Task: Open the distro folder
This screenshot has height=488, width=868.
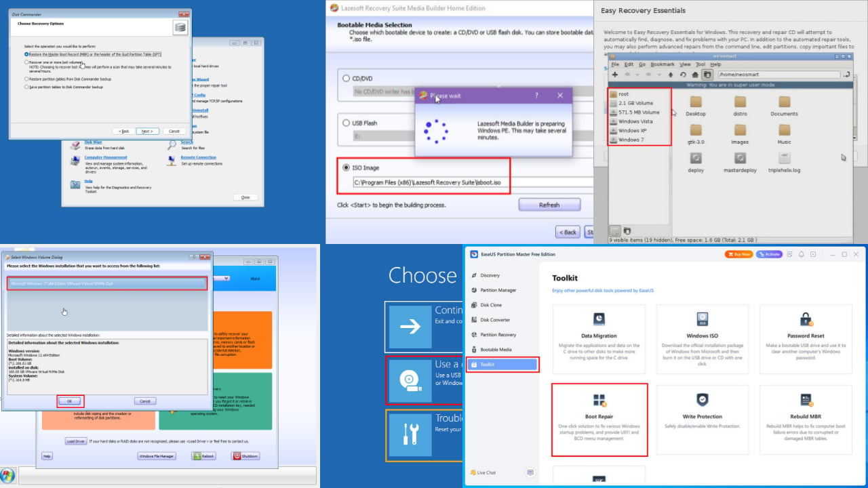Action: [x=740, y=106]
